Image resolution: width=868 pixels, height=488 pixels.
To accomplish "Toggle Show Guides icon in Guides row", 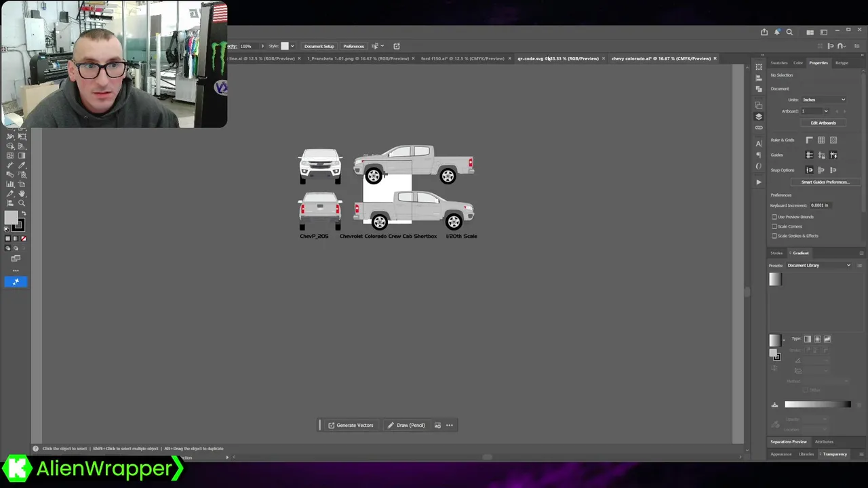I will [809, 155].
